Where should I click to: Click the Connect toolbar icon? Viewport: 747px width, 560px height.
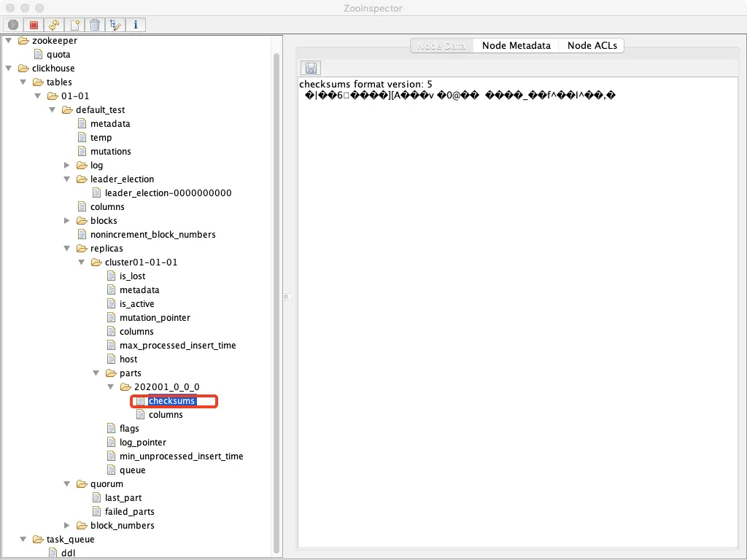tap(13, 25)
